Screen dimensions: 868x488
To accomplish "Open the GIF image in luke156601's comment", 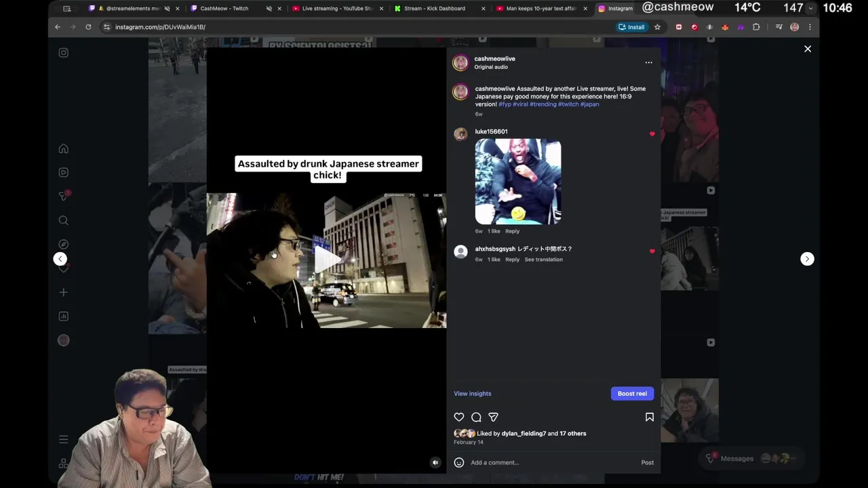I will click(518, 182).
